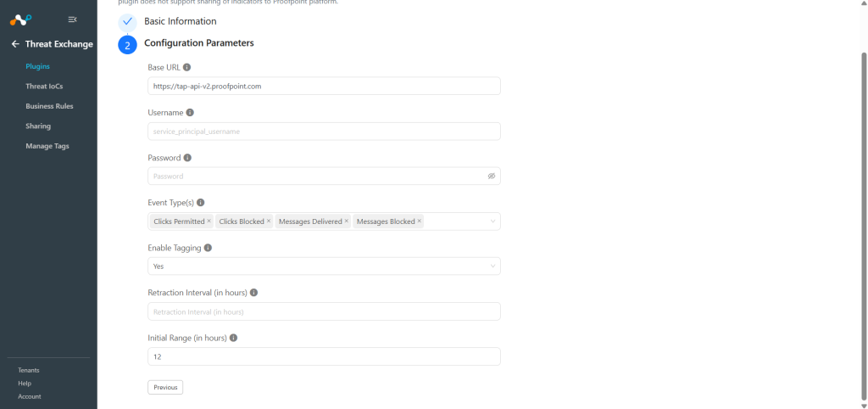Click the page vertical scrollbar
This screenshot has height=409, width=868.
(864, 226)
